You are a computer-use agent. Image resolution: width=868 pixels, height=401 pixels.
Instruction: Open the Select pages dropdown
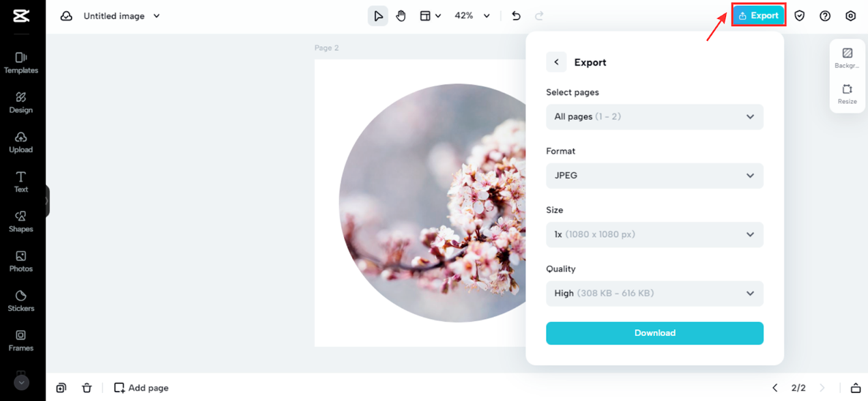[x=654, y=117]
